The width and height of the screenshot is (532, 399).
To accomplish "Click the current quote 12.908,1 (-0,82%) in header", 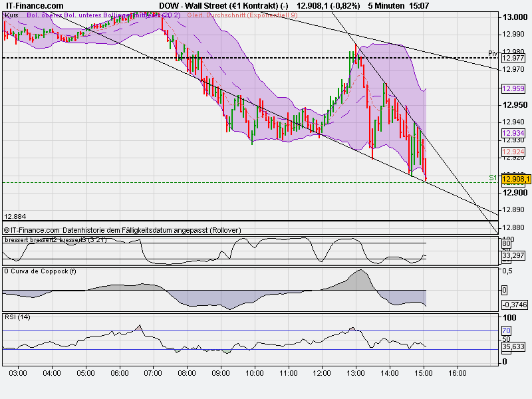I will pos(328,6).
